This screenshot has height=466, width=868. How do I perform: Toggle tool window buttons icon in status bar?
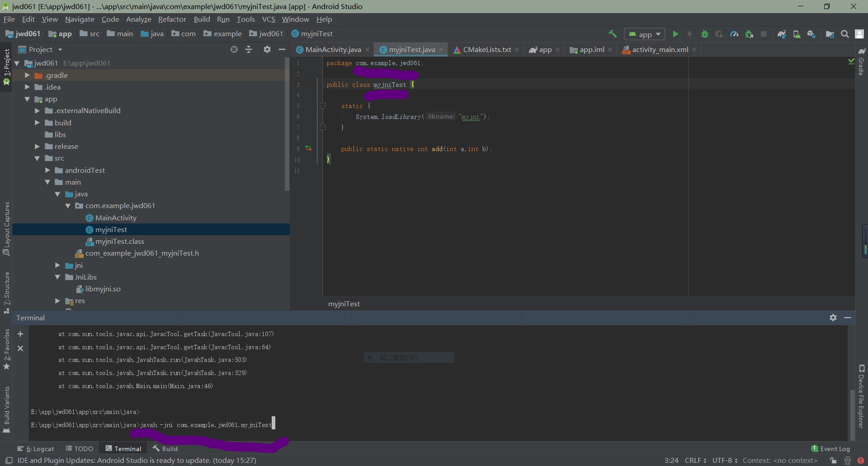(x=9, y=461)
